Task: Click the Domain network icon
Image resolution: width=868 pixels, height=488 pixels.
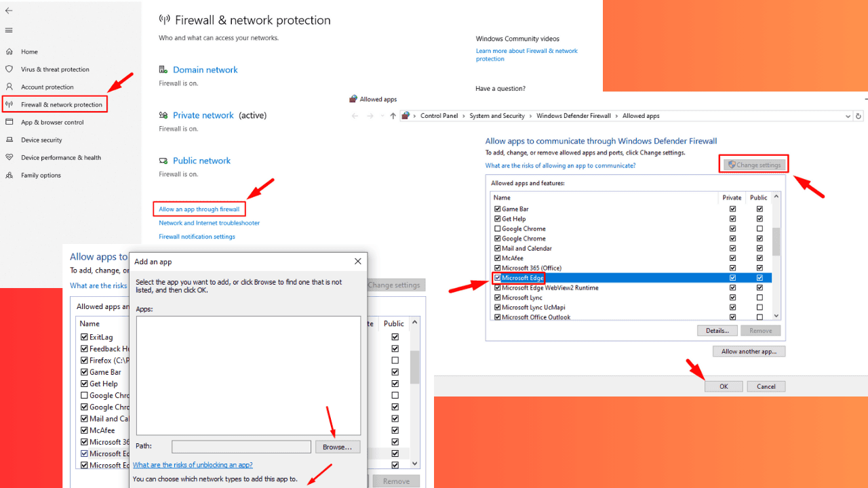Action: (163, 70)
